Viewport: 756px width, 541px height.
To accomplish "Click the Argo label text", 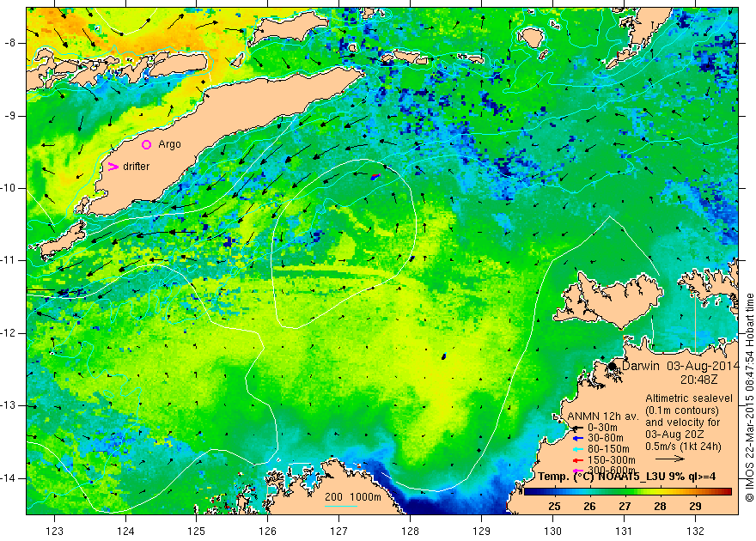I will 170,144.
